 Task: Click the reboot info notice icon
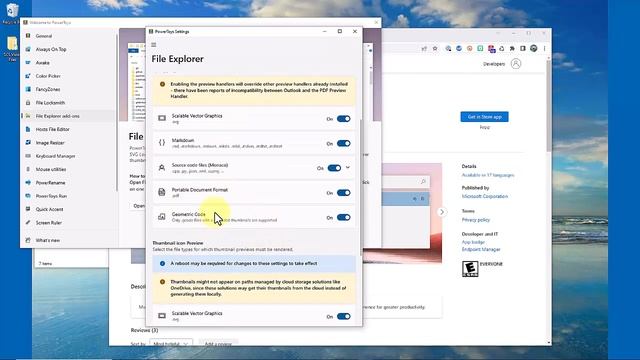tap(162, 264)
